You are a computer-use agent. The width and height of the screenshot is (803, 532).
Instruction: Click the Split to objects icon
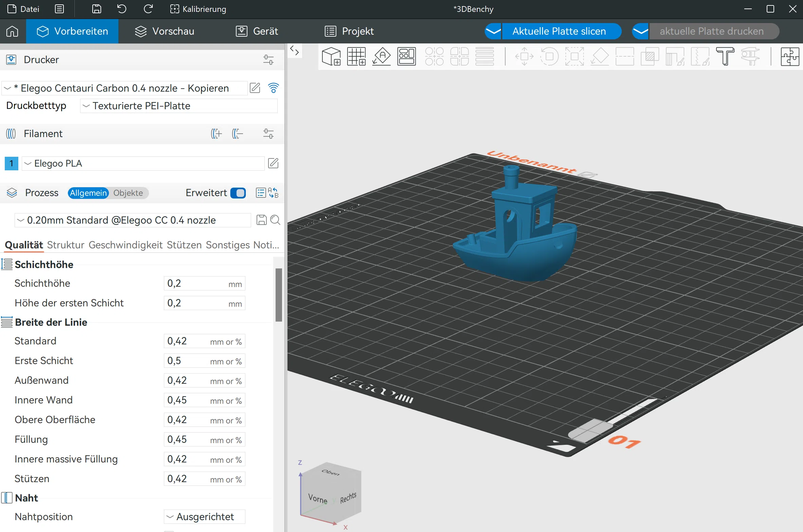point(434,56)
